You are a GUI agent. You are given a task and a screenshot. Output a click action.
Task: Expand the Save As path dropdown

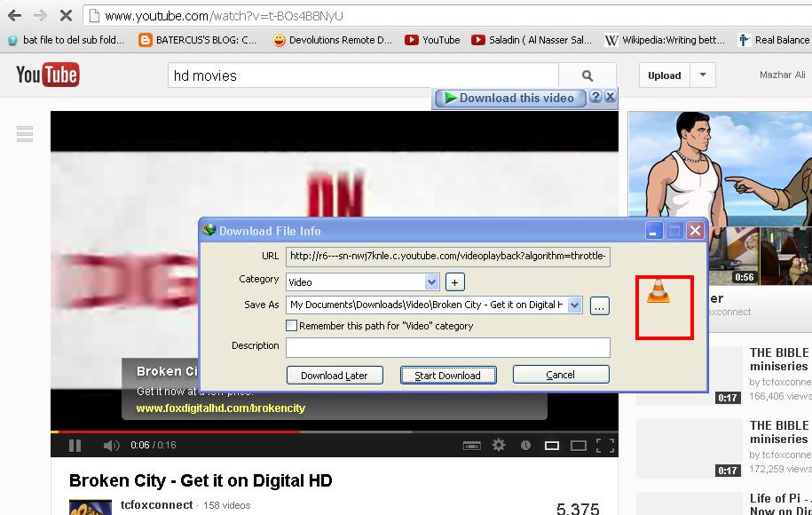(x=573, y=305)
